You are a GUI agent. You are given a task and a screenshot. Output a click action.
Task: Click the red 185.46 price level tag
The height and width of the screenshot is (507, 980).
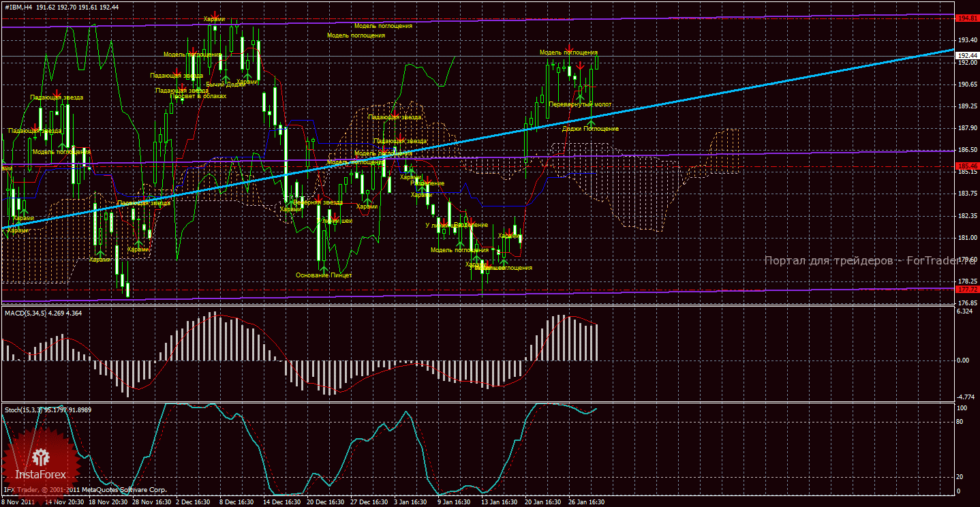(x=967, y=166)
